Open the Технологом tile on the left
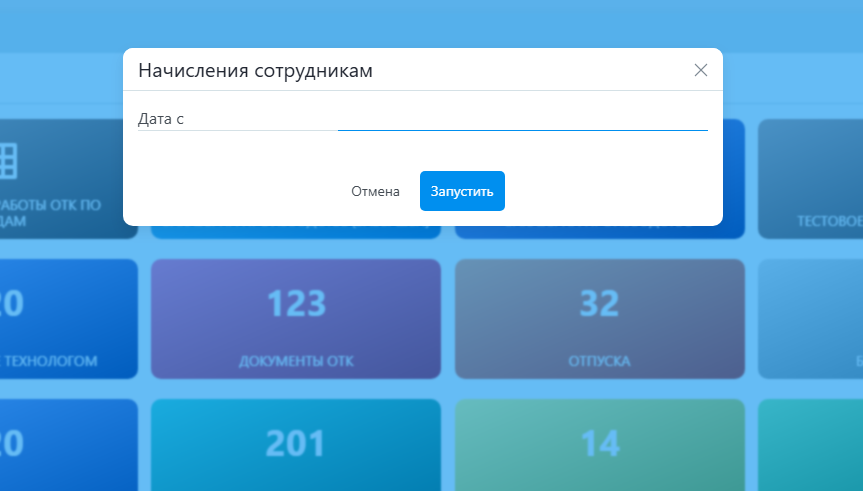The height and width of the screenshot is (491, 863). point(60,318)
